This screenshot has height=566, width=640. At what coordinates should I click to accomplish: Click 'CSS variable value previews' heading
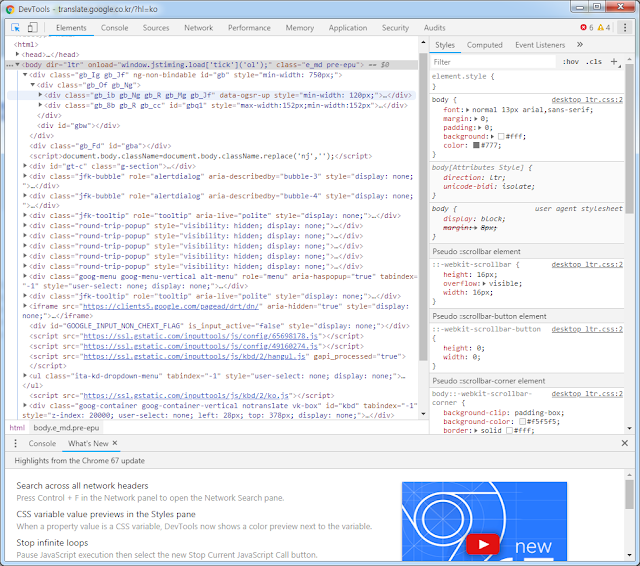pos(106,514)
